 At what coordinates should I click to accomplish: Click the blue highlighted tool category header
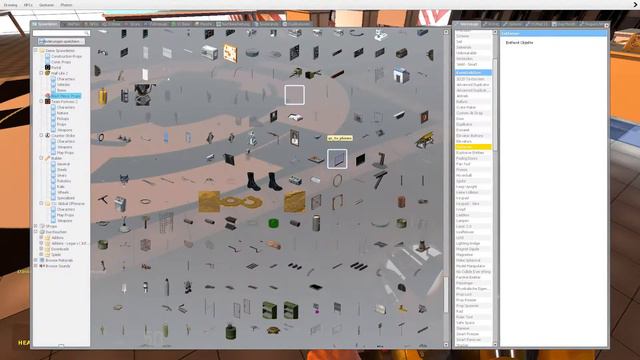click(473, 72)
